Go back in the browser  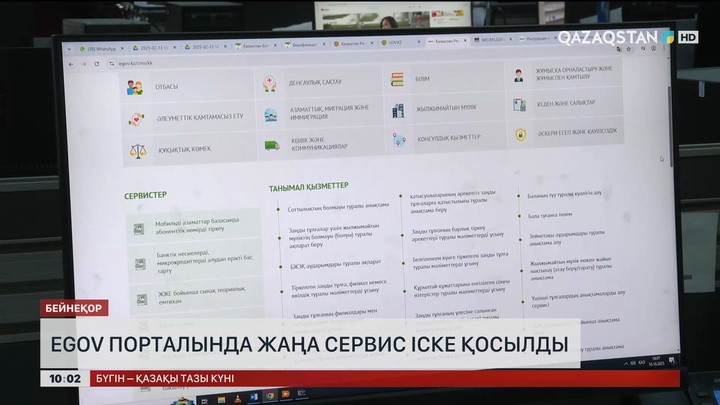pos(71,64)
